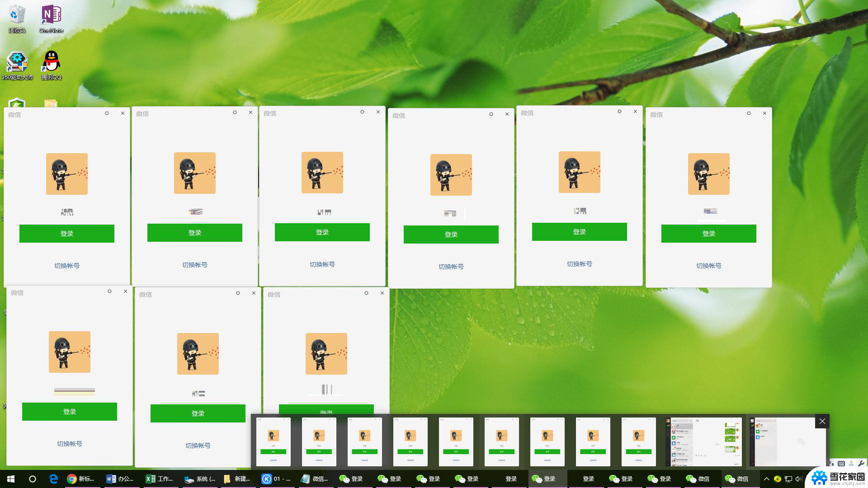Click the avatar in third bottom-row WeChat window
Screen dimensions: 868x488
326,354
